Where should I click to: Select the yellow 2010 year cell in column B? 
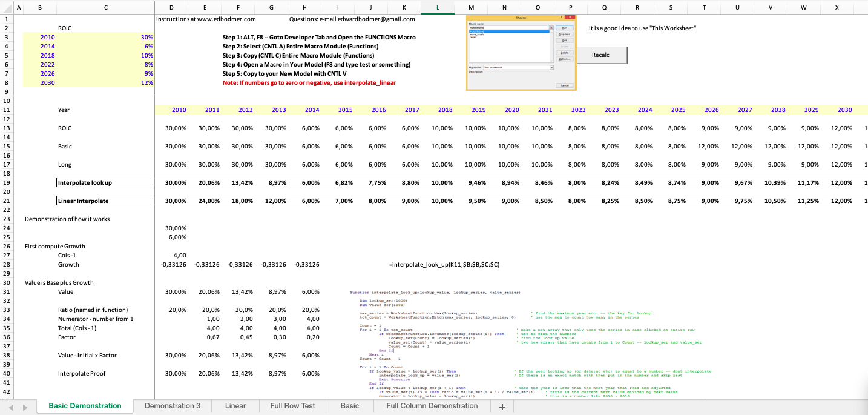(x=40, y=37)
